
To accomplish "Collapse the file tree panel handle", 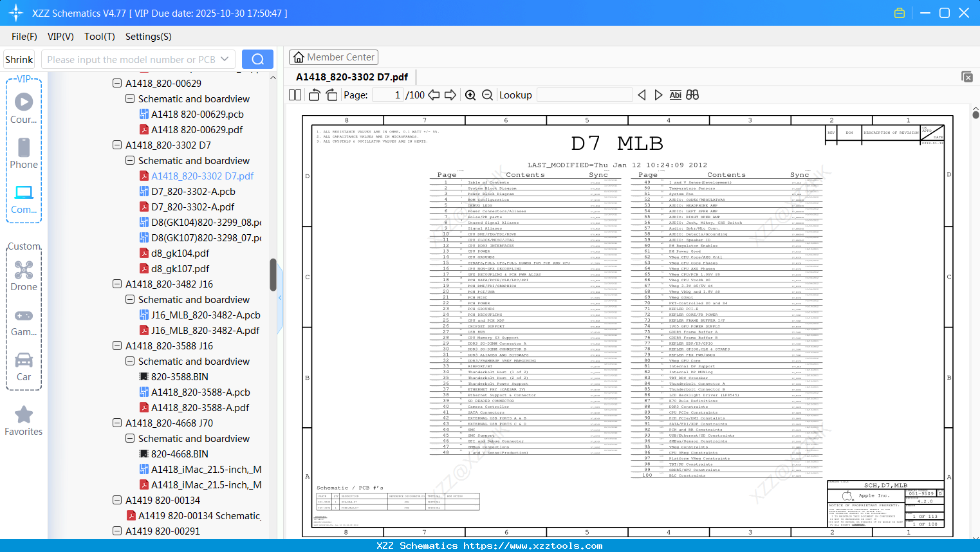I will pyautogui.click(x=280, y=298).
